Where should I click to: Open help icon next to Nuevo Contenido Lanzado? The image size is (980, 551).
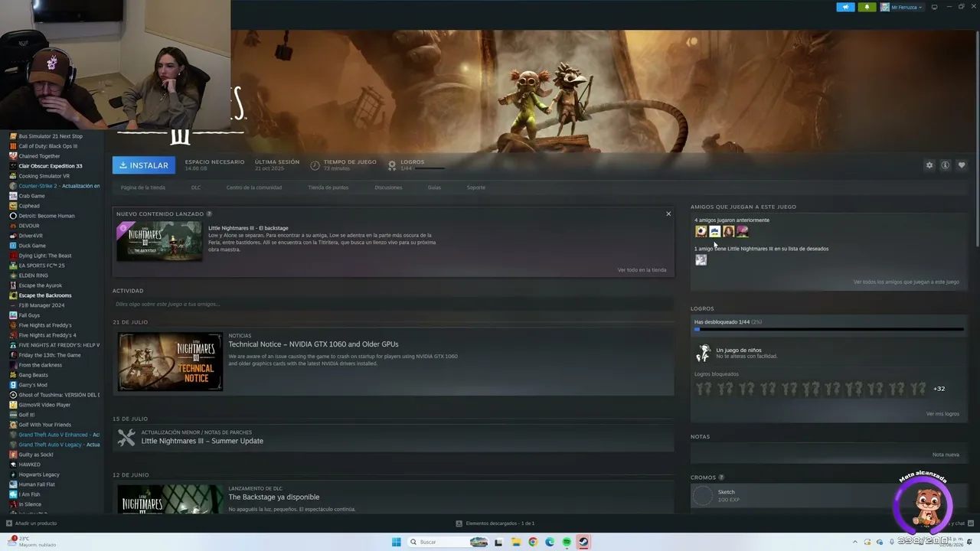coord(209,214)
